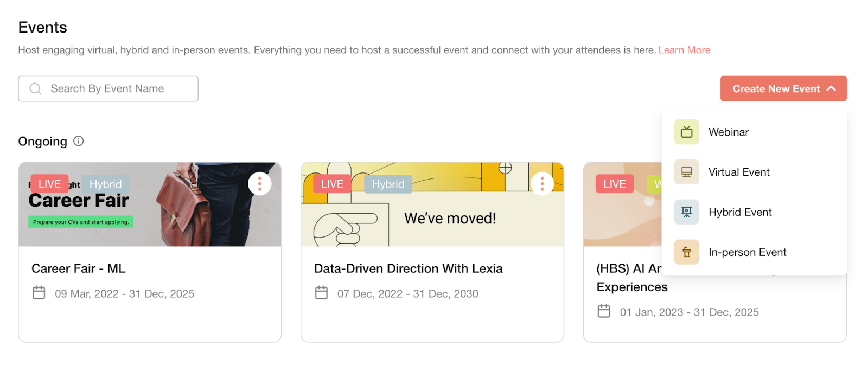The height and width of the screenshot is (365, 868).
Task: Follow the Learn More link
Action: tap(684, 50)
